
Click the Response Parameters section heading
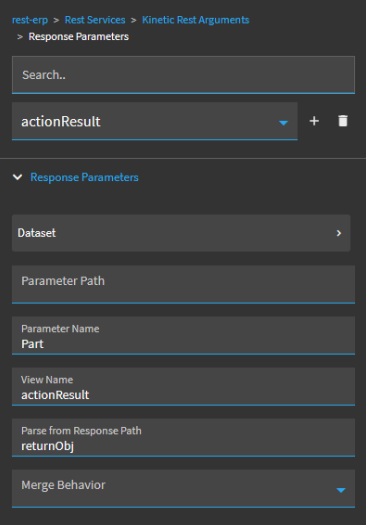coord(84,177)
